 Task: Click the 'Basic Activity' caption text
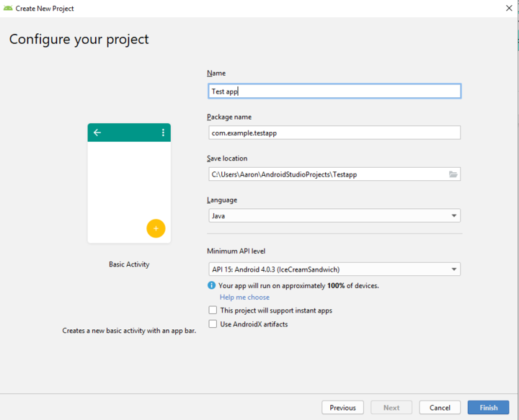click(x=129, y=264)
